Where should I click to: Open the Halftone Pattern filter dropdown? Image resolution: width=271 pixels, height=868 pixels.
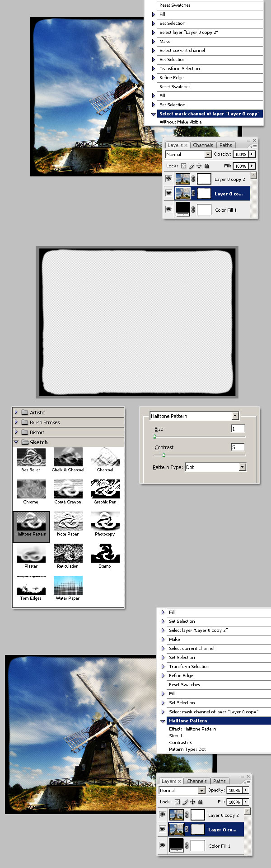(x=235, y=416)
